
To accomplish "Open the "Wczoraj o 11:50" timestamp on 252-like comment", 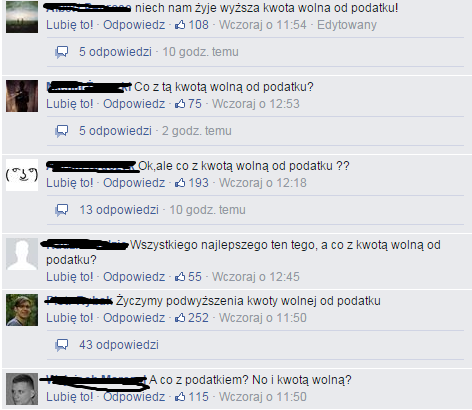I will coord(263,318).
